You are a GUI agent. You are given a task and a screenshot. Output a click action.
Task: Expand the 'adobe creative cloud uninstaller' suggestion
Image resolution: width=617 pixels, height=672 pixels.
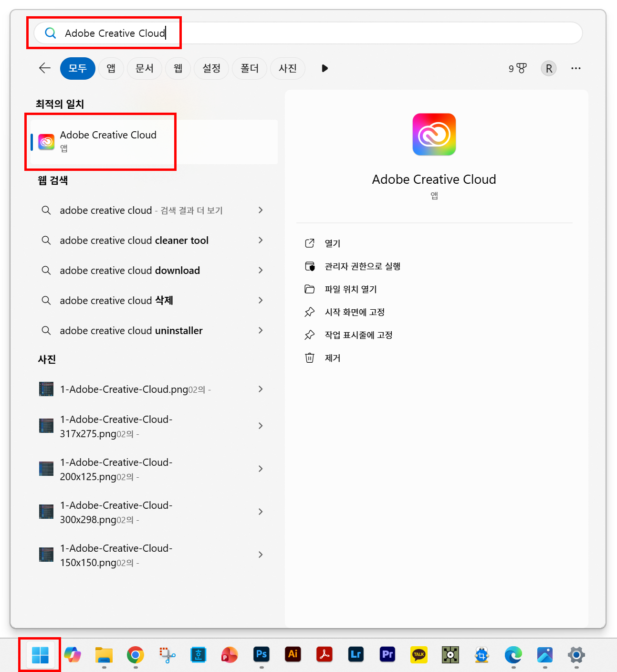click(x=261, y=331)
